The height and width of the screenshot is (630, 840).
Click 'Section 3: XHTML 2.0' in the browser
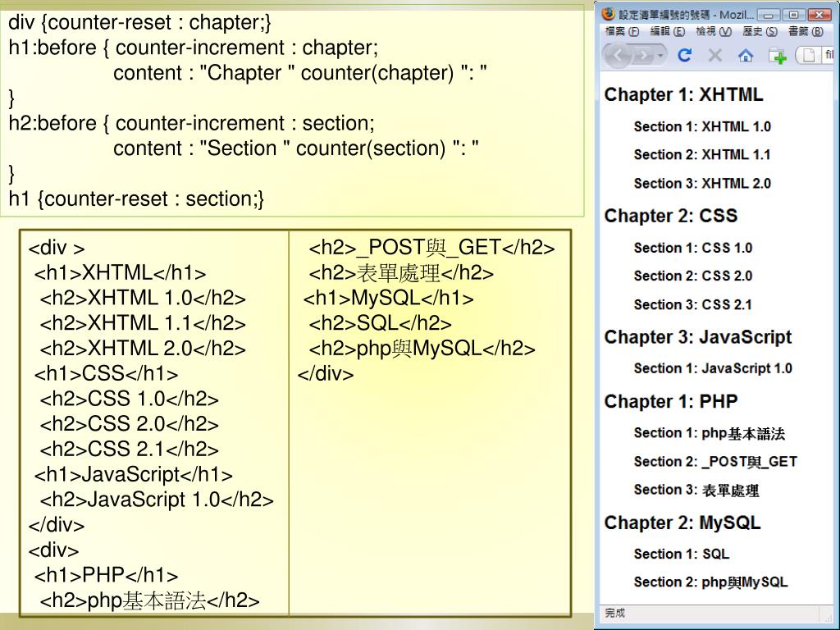coord(702,183)
